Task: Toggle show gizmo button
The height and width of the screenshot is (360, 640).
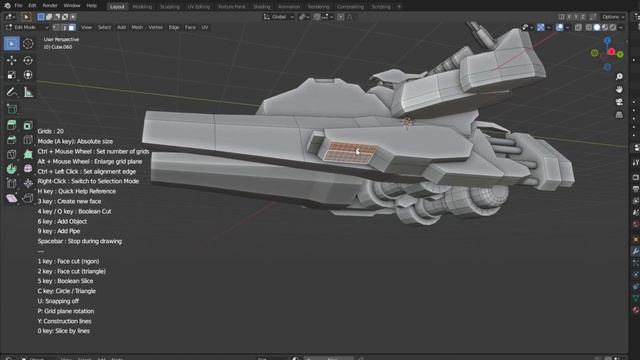Action: [540, 27]
